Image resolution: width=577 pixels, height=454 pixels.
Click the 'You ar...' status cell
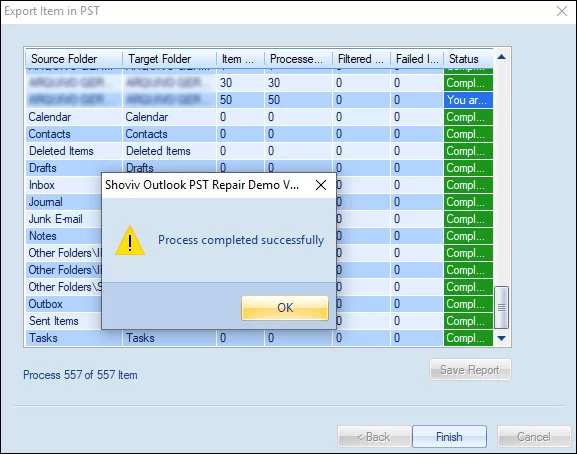(468, 100)
